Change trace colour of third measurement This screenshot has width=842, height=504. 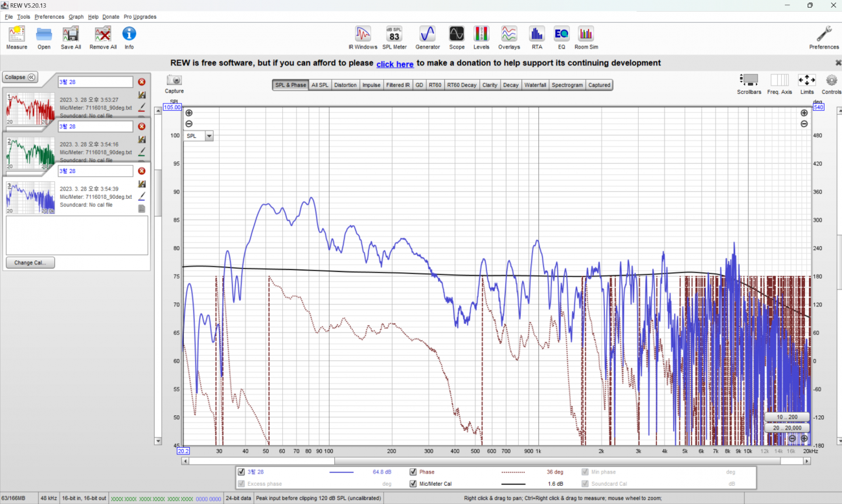pyautogui.click(x=142, y=196)
